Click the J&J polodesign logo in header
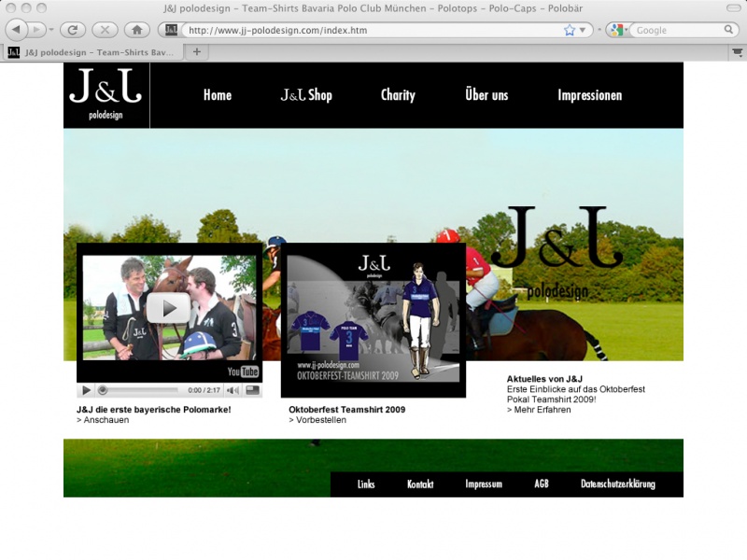Screen dimensions: 747x560 (x=106, y=94)
